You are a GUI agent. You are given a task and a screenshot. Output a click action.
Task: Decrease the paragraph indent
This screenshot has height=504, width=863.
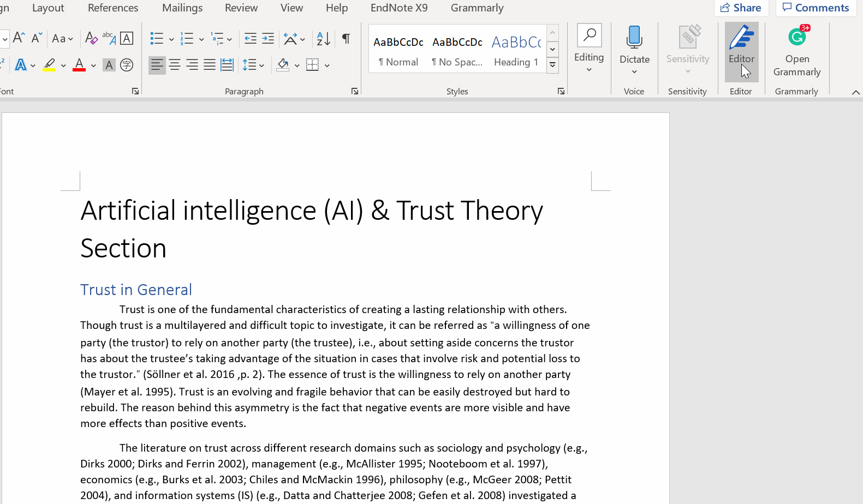[251, 38]
